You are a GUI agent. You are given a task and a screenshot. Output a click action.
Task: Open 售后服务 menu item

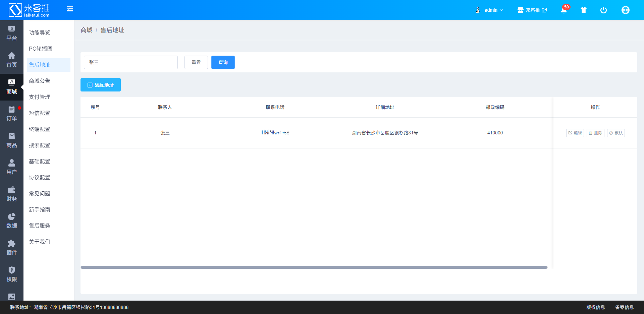[x=49, y=226]
